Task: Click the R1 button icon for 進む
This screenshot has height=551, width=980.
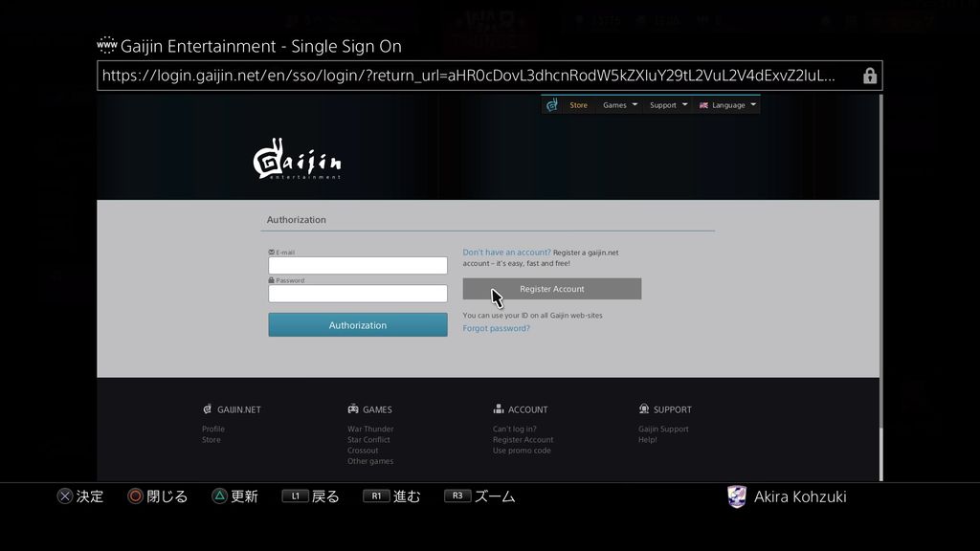Action: click(376, 496)
